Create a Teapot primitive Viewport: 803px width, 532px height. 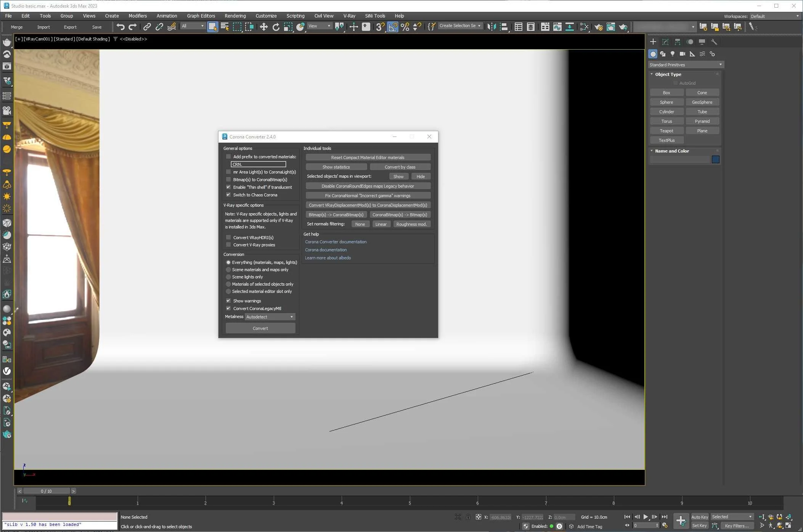[x=666, y=131]
